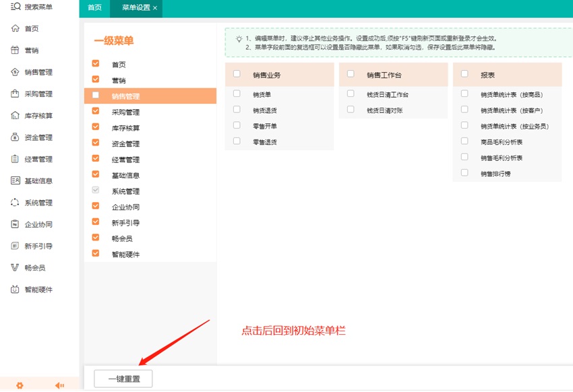Select 库存核算 in the 一级菜单 list
The height and width of the screenshot is (392, 573).
[126, 128]
